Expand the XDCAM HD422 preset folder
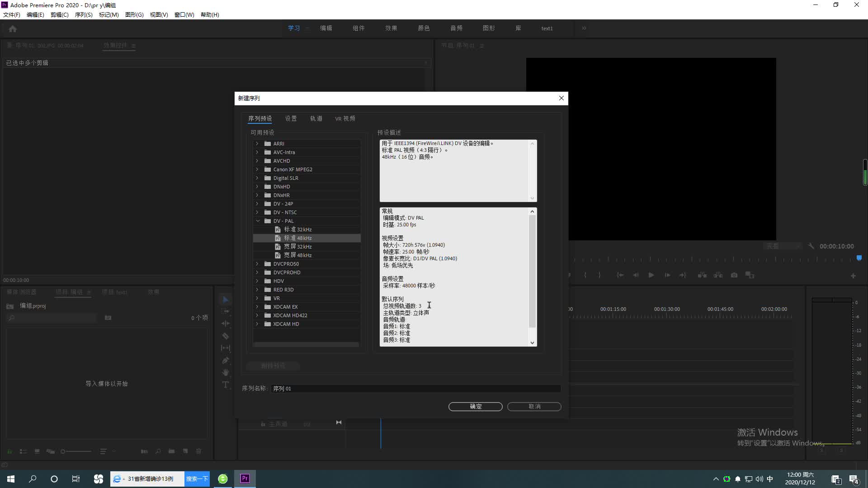 pyautogui.click(x=257, y=315)
